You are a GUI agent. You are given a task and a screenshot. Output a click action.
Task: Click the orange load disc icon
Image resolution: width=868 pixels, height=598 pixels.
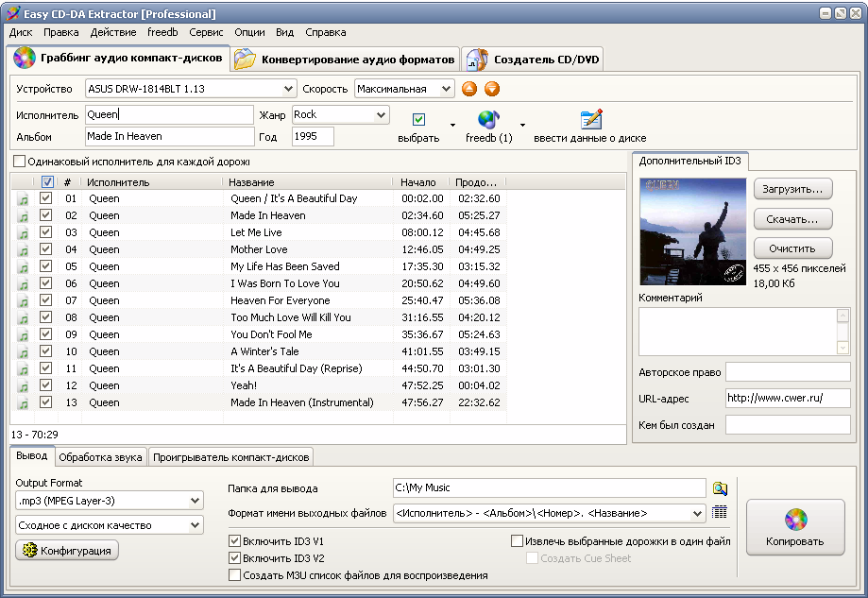click(491, 89)
